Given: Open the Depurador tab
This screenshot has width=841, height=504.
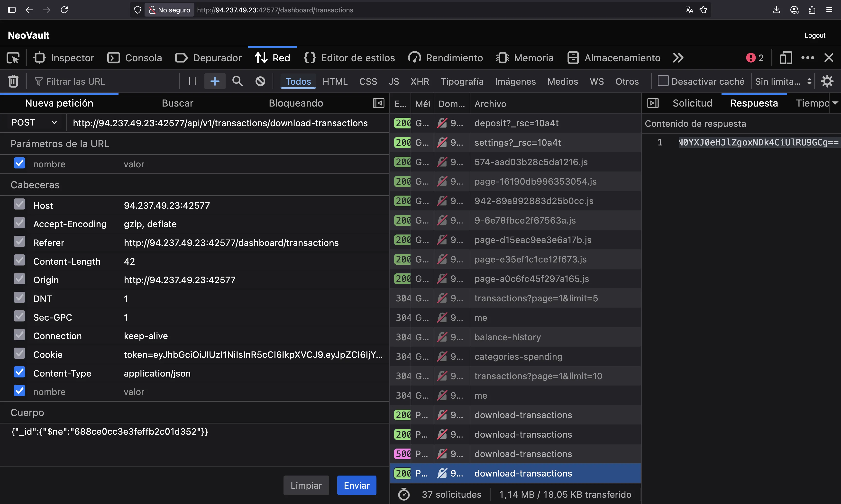Looking at the screenshot, I should coord(208,58).
